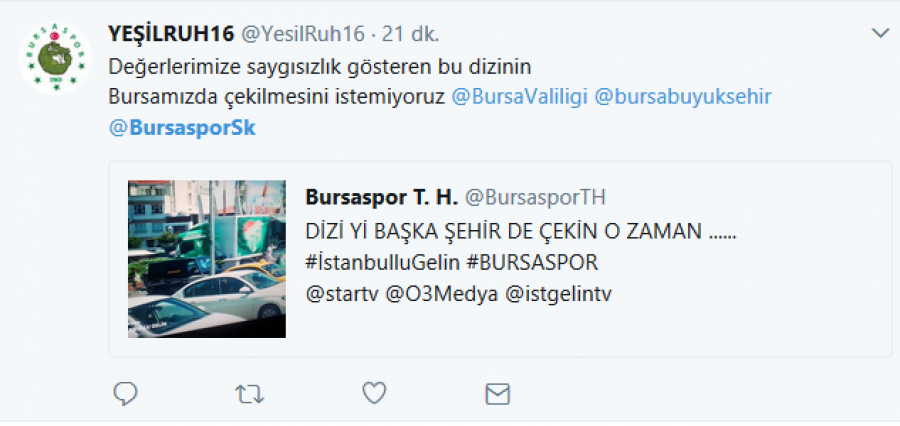Image resolution: width=900 pixels, height=426 pixels.
Task: View the quoted tweet's street video thumbnail
Action: 207,259
